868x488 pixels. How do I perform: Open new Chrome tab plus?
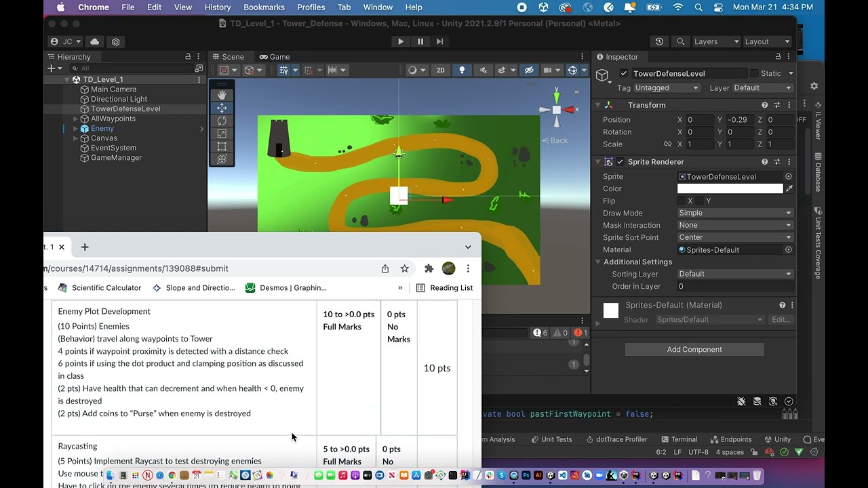[85, 247]
